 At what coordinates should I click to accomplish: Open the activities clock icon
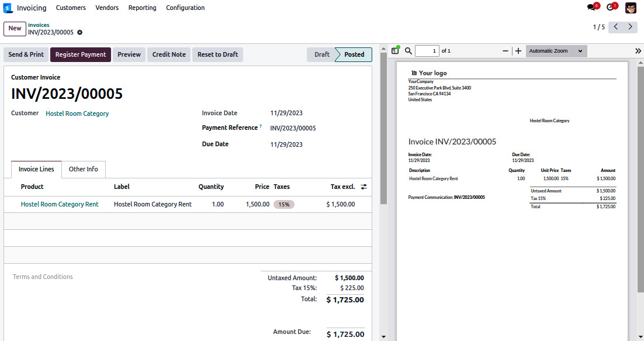[x=611, y=8]
